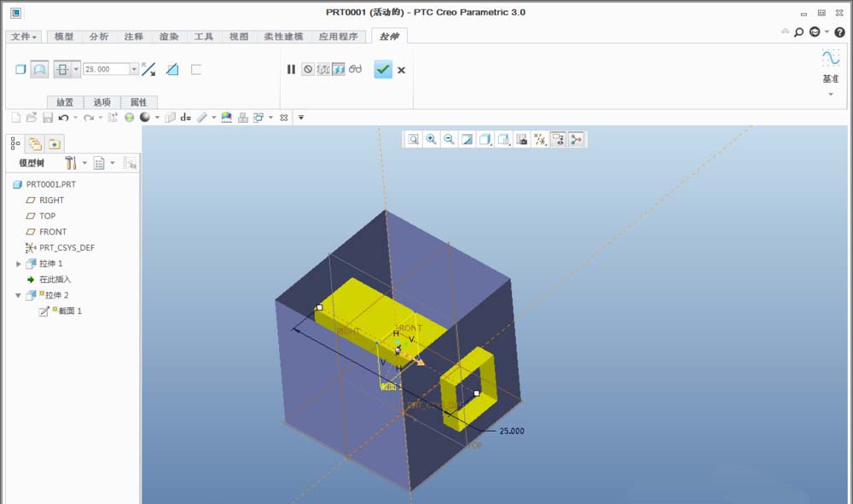Click the redo arrow icon

pos(89,118)
